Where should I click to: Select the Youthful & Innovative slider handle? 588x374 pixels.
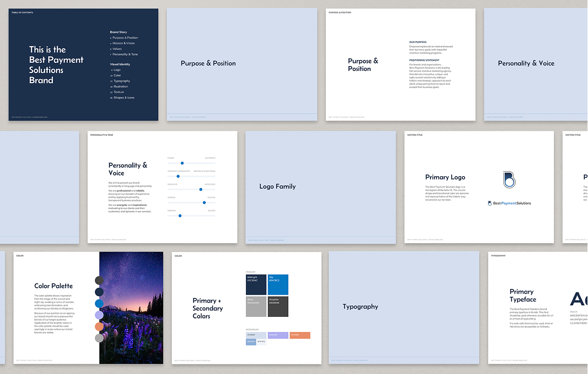(178, 176)
